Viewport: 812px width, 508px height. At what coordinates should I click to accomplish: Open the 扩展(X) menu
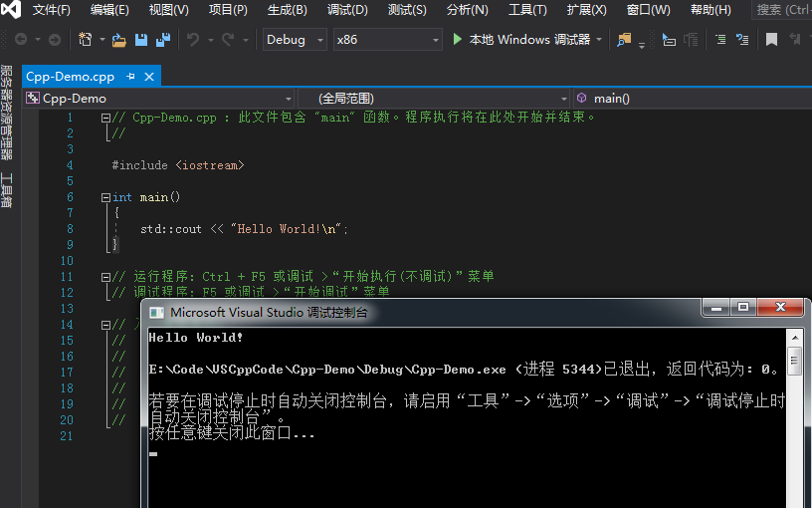point(587,10)
